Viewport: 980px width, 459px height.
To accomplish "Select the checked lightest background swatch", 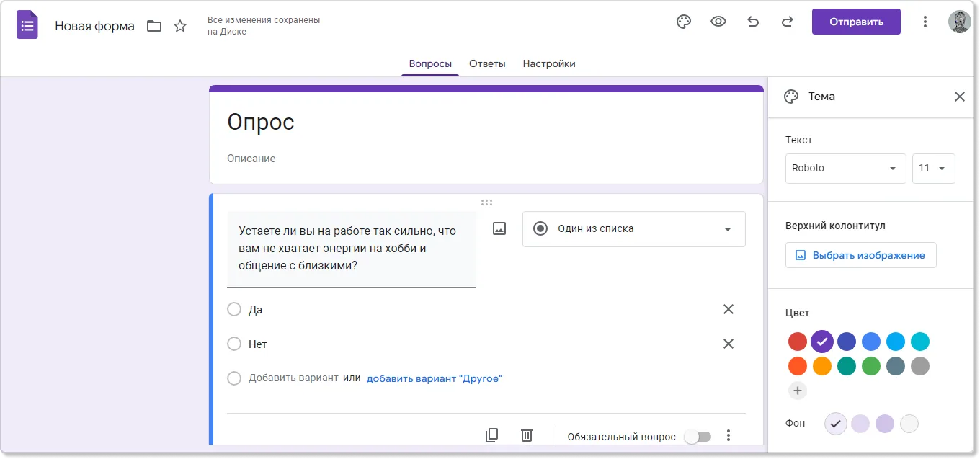I will (x=836, y=424).
